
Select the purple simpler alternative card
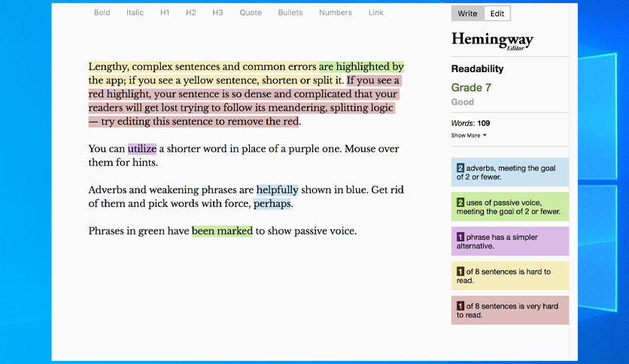pyautogui.click(x=510, y=241)
